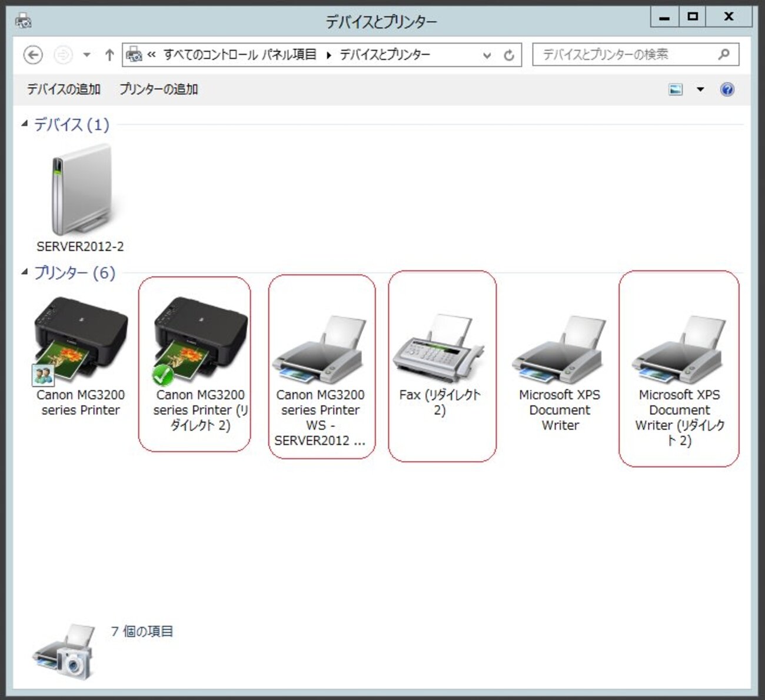Close the デバイスとプリンター window
765x700 pixels.
729,17
